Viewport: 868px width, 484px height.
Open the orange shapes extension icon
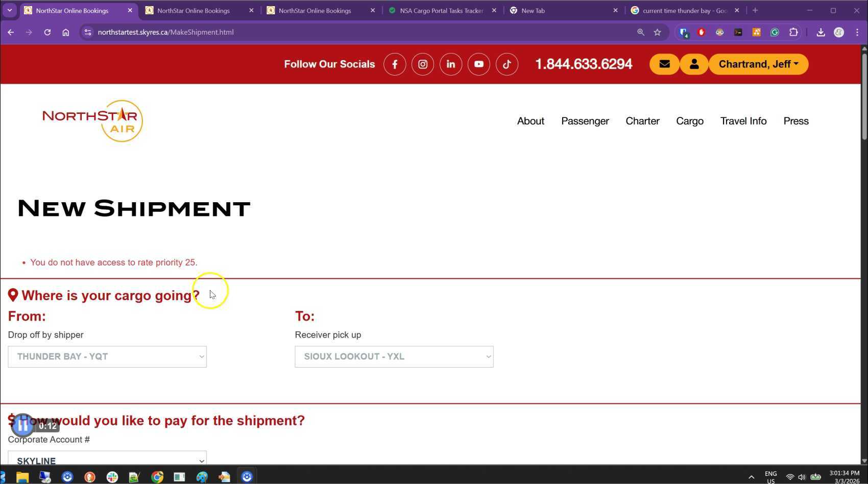click(757, 32)
